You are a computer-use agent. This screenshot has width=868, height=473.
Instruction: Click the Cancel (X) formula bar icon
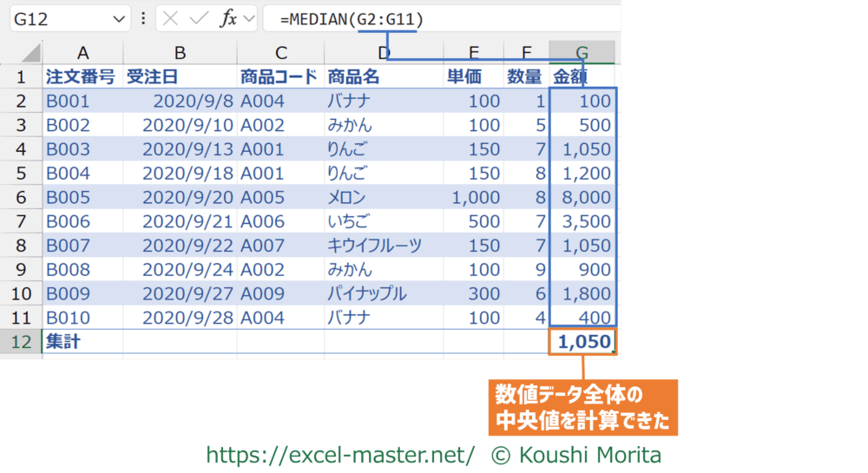[172, 18]
